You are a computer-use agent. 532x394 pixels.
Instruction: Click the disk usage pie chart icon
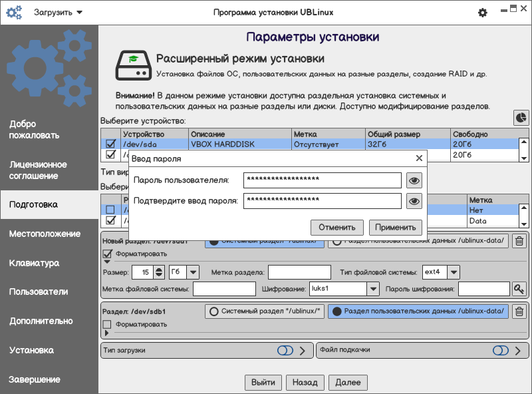click(x=521, y=117)
